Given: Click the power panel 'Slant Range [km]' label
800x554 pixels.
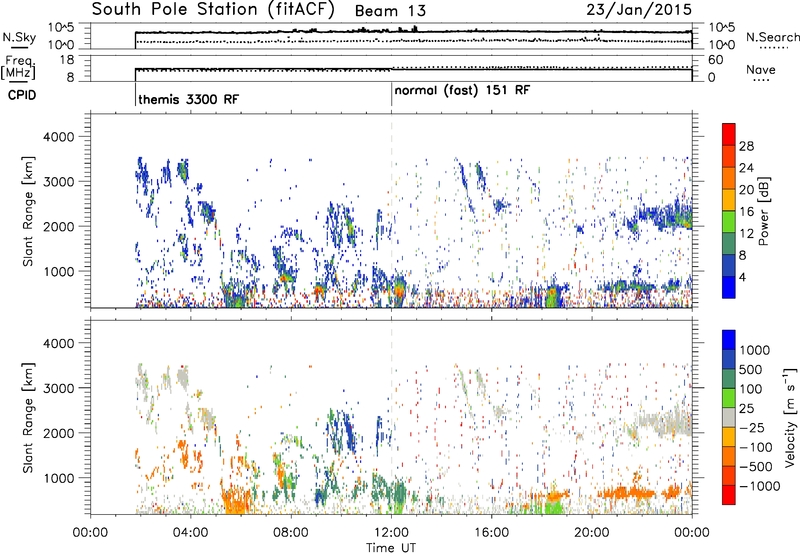Looking at the screenshot, I should [28, 211].
